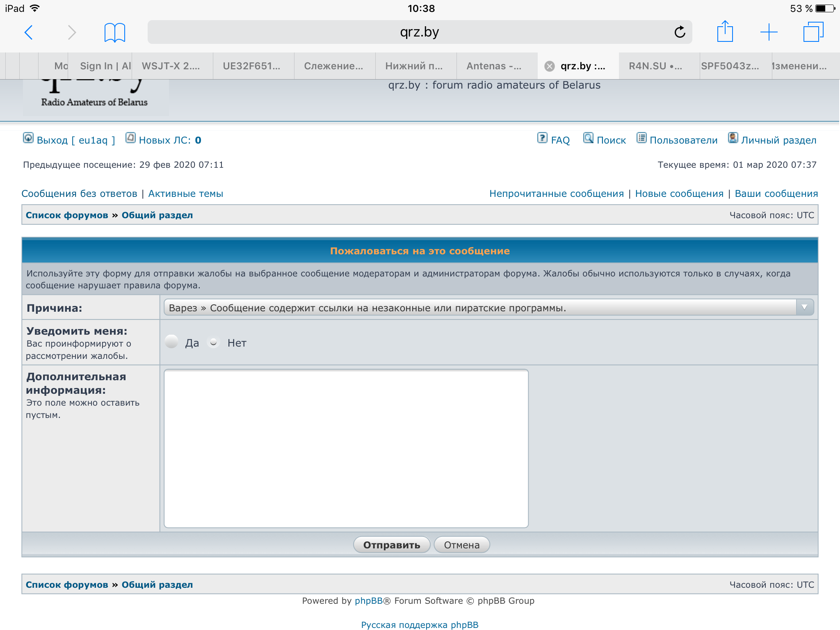Click the additional information text area

pyautogui.click(x=346, y=448)
